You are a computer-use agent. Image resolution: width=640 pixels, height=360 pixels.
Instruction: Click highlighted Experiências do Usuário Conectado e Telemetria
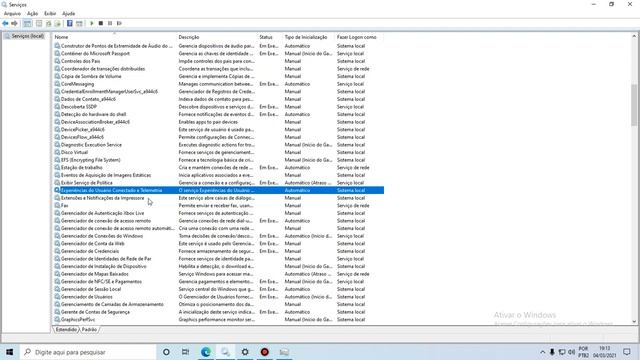coord(218,190)
